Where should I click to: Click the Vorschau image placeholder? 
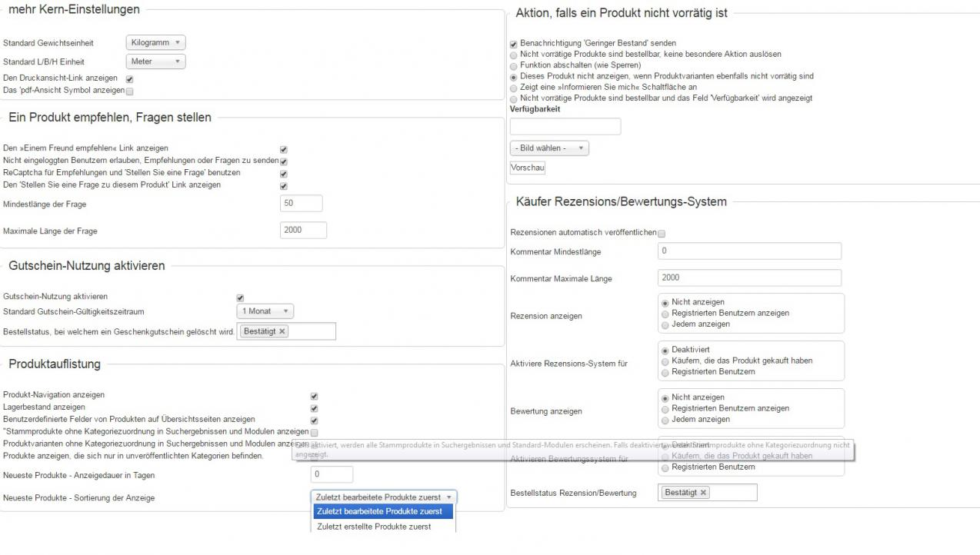[528, 168]
